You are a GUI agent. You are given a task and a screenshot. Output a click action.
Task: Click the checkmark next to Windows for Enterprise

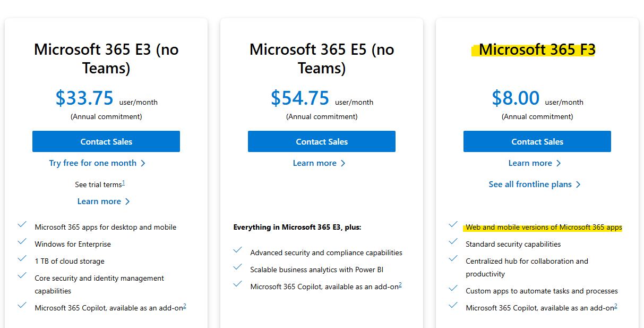pyautogui.click(x=22, y=242)
